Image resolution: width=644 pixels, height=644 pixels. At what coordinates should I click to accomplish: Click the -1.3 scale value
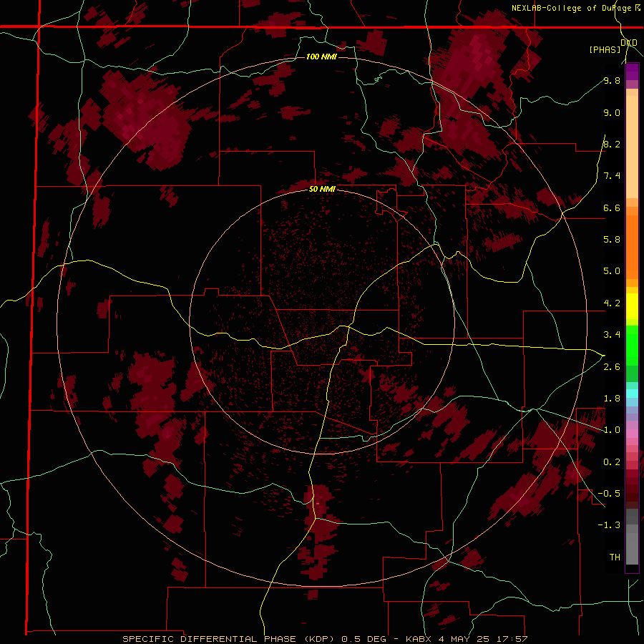click(609, 525)
